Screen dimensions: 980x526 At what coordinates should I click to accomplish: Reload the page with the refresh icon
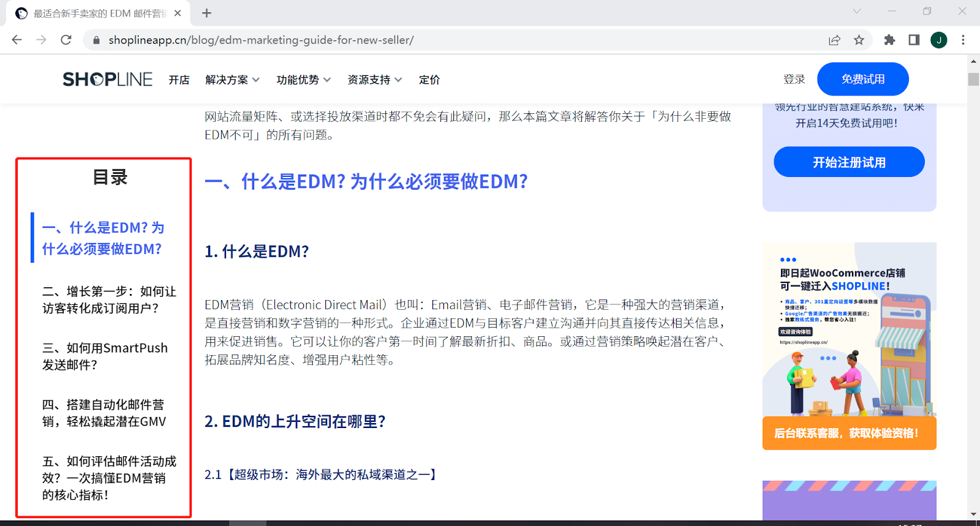click(x=66, y=40)
